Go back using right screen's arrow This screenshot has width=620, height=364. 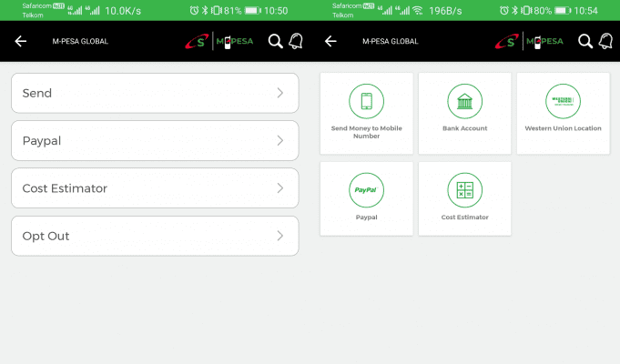tap(330, 41)
